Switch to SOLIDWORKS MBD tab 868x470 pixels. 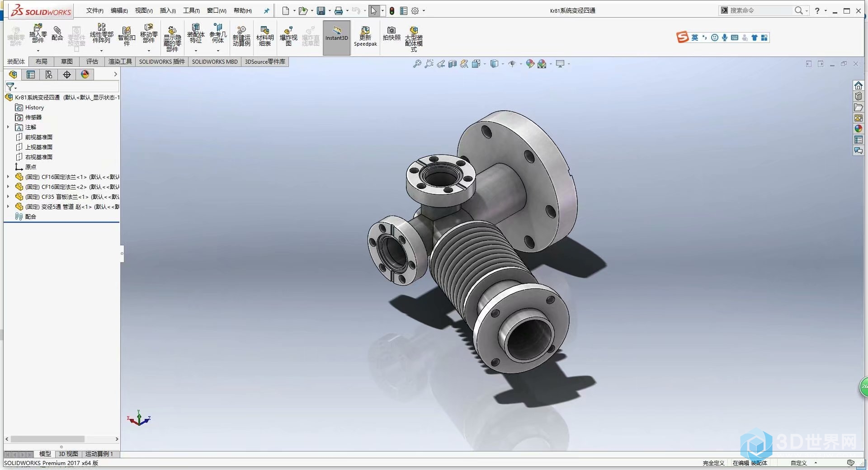coord(215,61)
